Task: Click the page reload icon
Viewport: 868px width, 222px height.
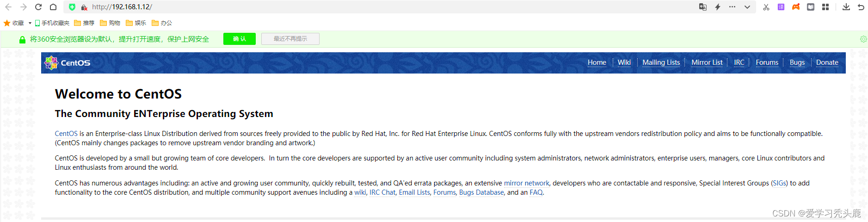Action: tap(38, 7)
